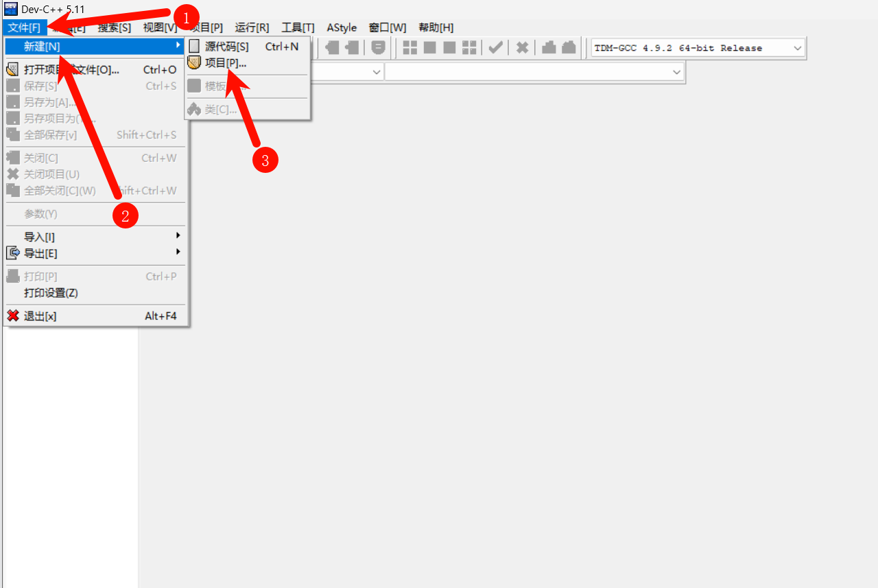The width and height of the screenshot is (878, 588).
Task: Click 打印[P] in the File menu
Action: (95, 276)
